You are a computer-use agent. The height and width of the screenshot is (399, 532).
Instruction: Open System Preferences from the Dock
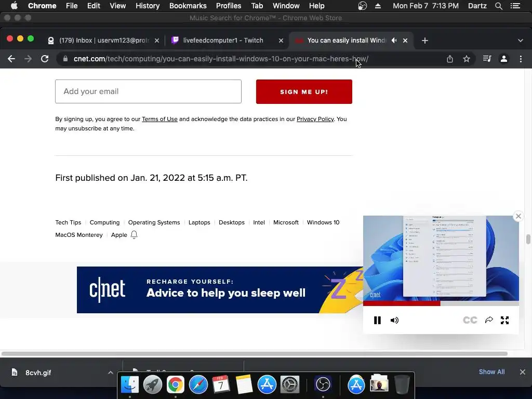[289, 385]
